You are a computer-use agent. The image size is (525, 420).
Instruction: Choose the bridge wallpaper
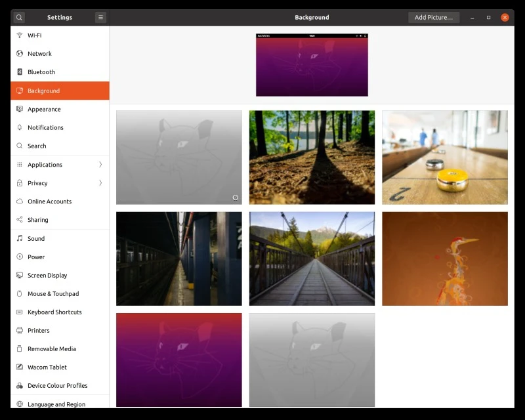[312, 259]
